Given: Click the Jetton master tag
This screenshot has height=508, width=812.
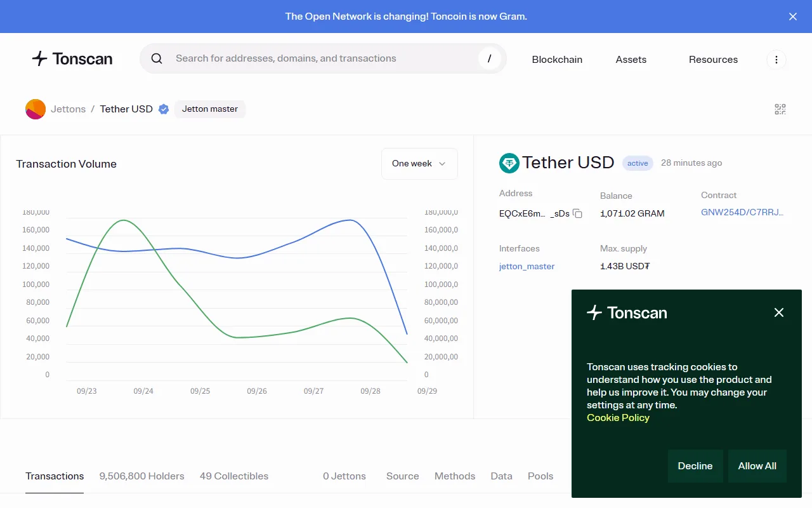Looking at the screenshot, I should pyautogui.click(x=210, y=109).
